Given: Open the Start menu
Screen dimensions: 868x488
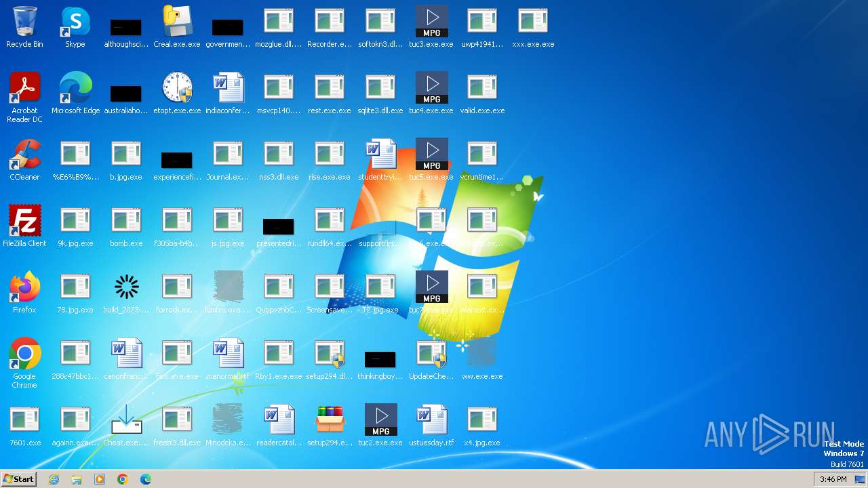Looking at the screenshot, I should [19, 479].
